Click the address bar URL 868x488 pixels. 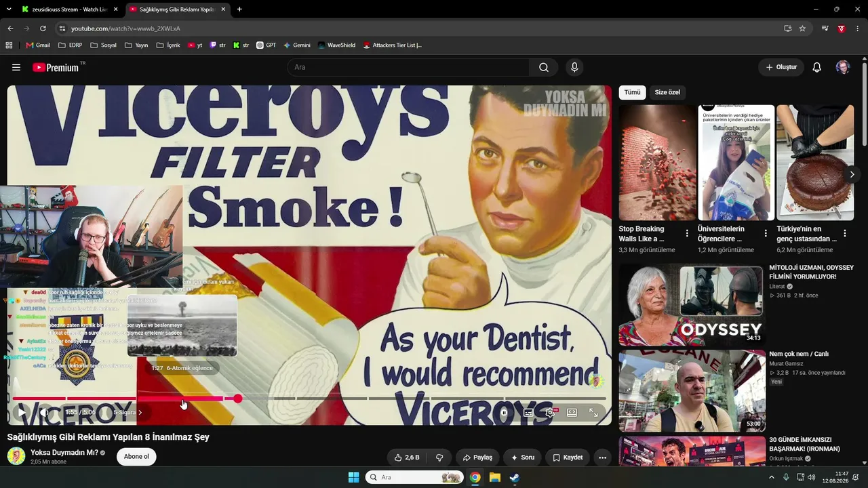click(x=125, y=28)
